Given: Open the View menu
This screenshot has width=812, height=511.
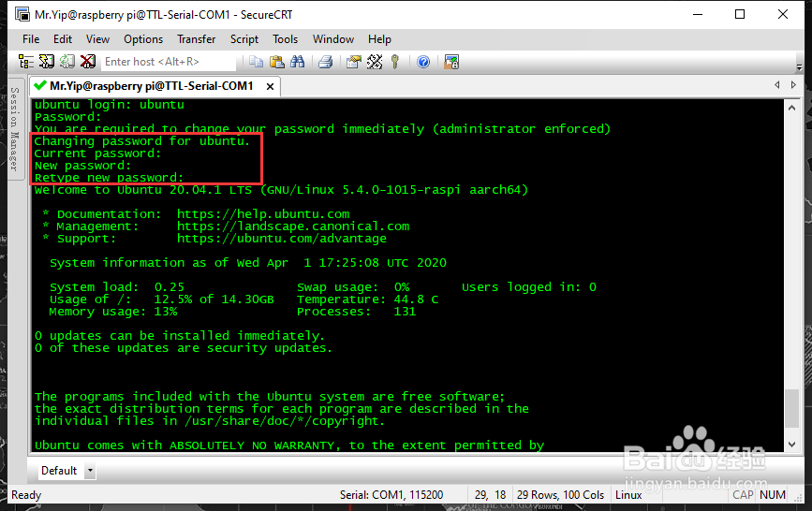Looking at the screenshot, I should 98,39.
